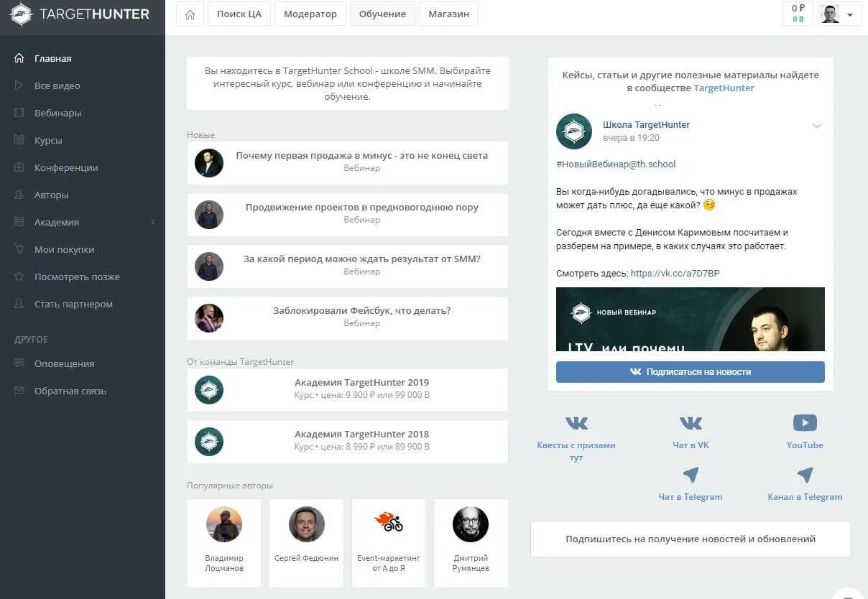The image size is (868, 599).
Task: Click the Новый вебинар LTV banner image
Action: [691, 320]
